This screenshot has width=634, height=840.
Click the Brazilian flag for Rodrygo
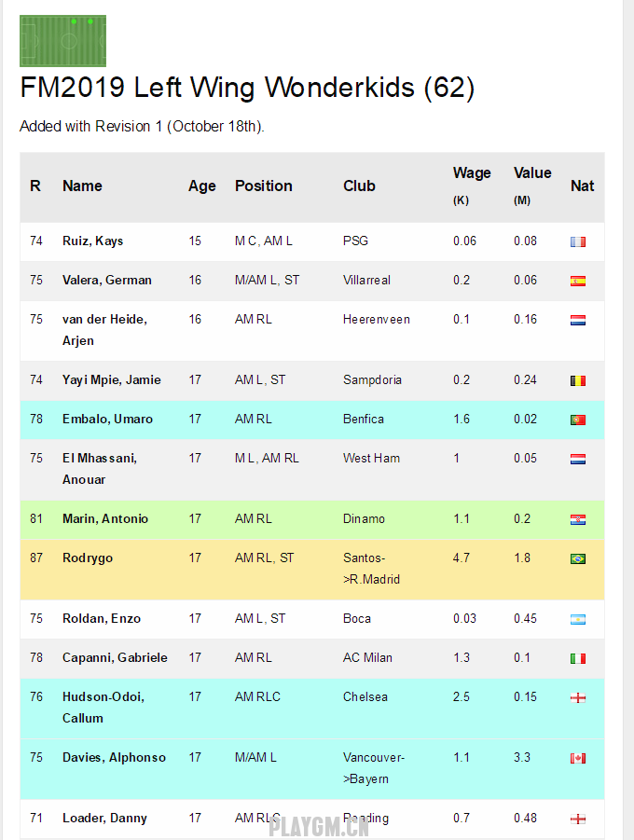point(578,558)
